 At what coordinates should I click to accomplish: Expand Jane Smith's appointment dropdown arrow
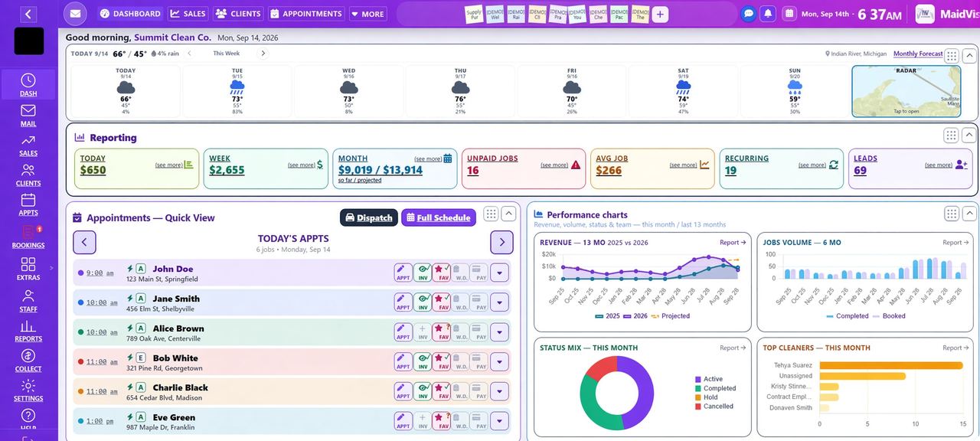[499, 302]
